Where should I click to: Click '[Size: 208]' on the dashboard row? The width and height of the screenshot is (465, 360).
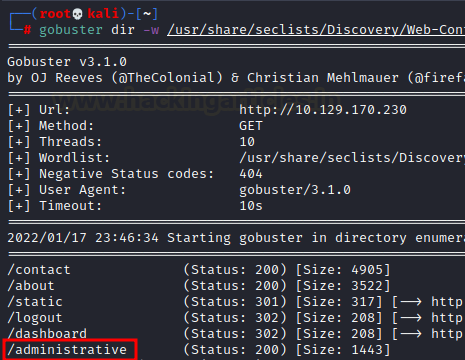pyautogui.click(x=339, y=334)
